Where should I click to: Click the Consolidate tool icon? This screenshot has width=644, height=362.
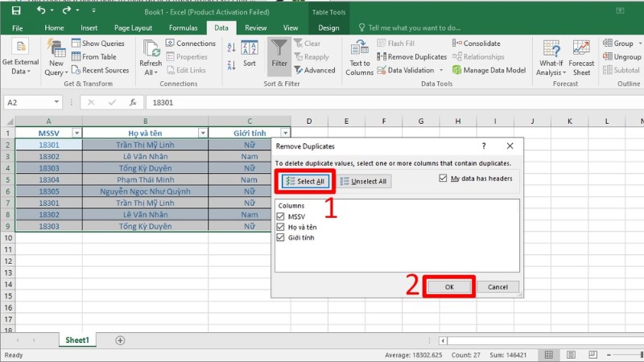point(458,43)
